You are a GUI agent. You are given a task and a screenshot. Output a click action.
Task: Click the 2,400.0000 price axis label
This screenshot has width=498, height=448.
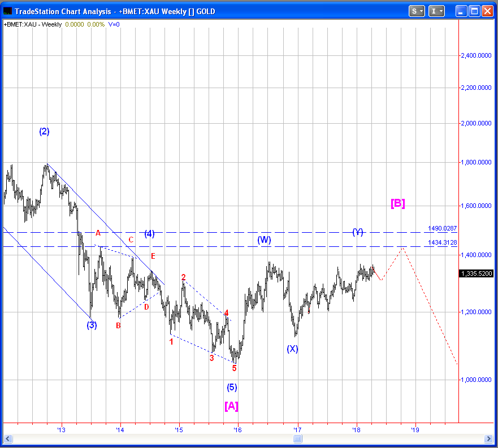(476, 55)
